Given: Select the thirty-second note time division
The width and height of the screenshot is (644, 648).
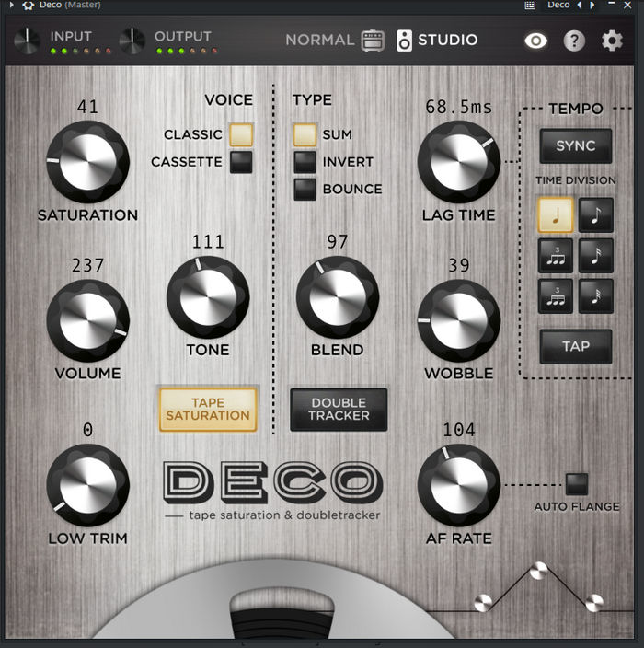Looking at the screenshot, I should click(595, 295).
